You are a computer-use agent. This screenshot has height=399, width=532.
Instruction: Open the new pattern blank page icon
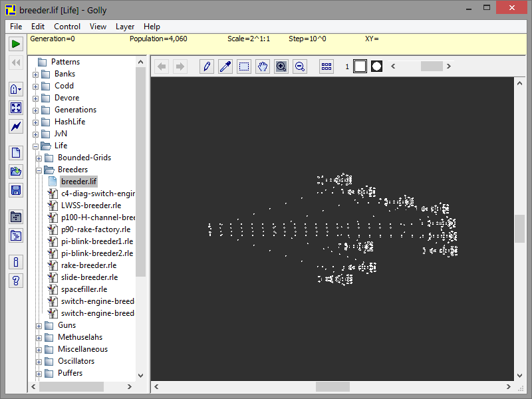[15, 153]
